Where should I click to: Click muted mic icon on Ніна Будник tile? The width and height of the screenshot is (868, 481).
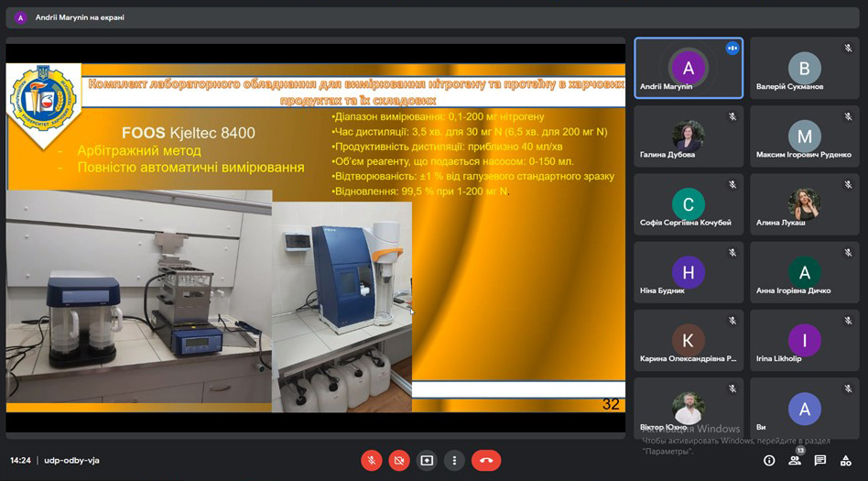(x=732, y=253)
